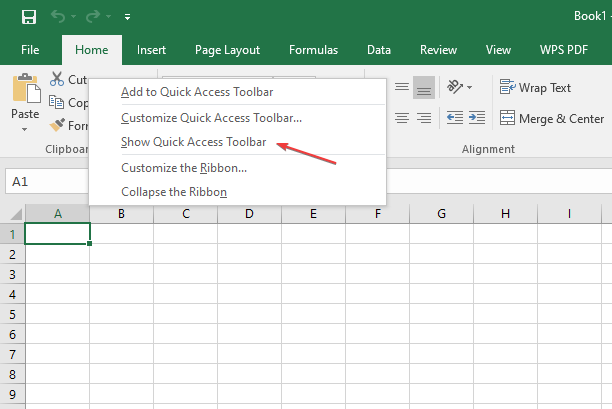
Task: Apply Middle Align to the cell
Action: [x=402, y=87]
